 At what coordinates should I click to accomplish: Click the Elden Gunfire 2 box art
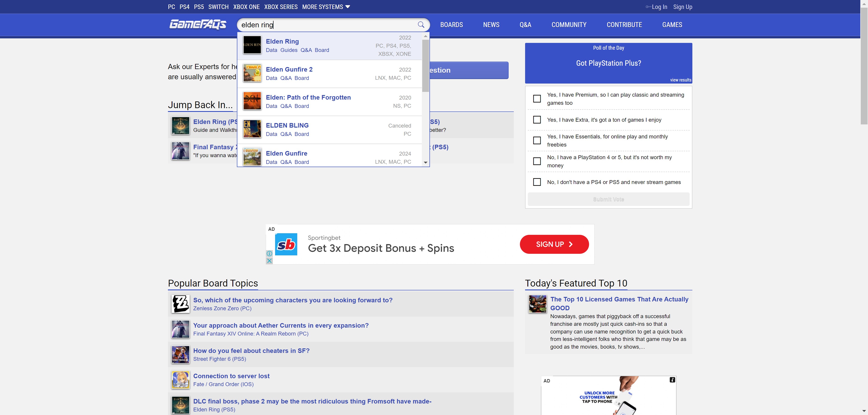point(252,73)
